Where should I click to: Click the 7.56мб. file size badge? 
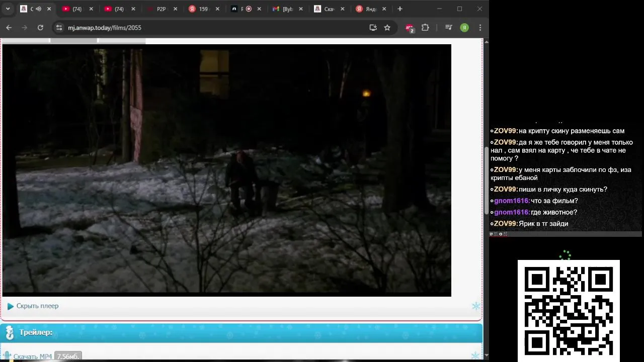pyautogui.click(x=68, y=356)
